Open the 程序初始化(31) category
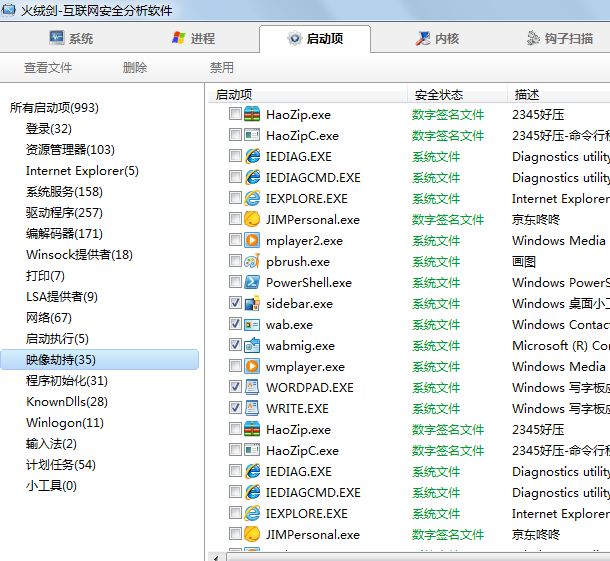Image resolution: width=610 pixels, height=561 pixels. pos(67,380)
